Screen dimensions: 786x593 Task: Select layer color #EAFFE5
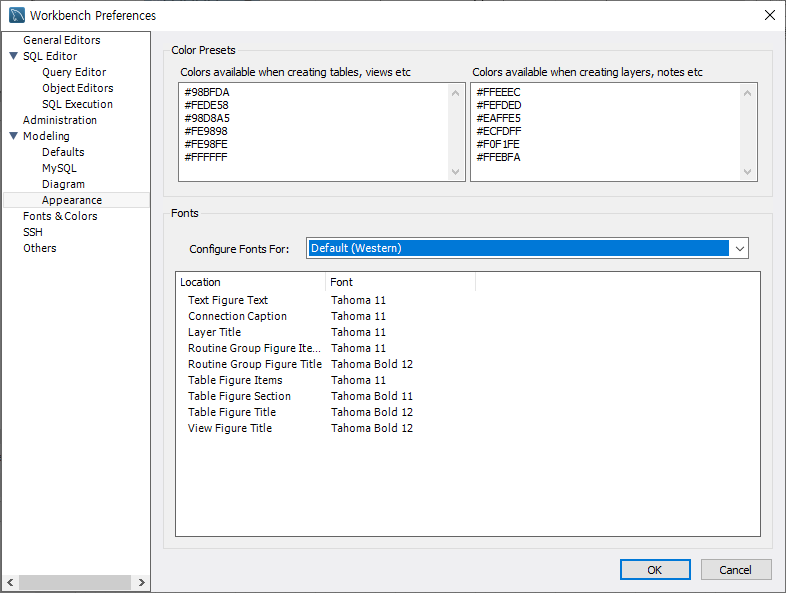pos(499,119)
